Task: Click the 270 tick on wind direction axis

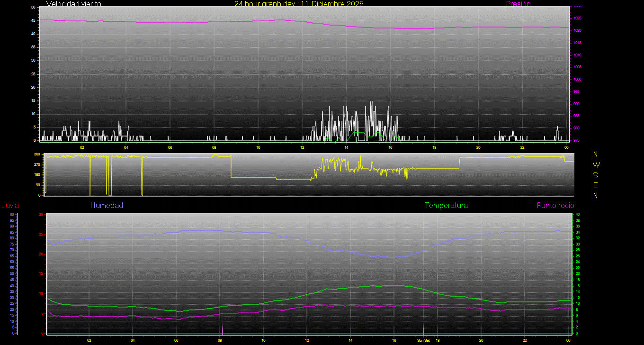Action: 37,164
